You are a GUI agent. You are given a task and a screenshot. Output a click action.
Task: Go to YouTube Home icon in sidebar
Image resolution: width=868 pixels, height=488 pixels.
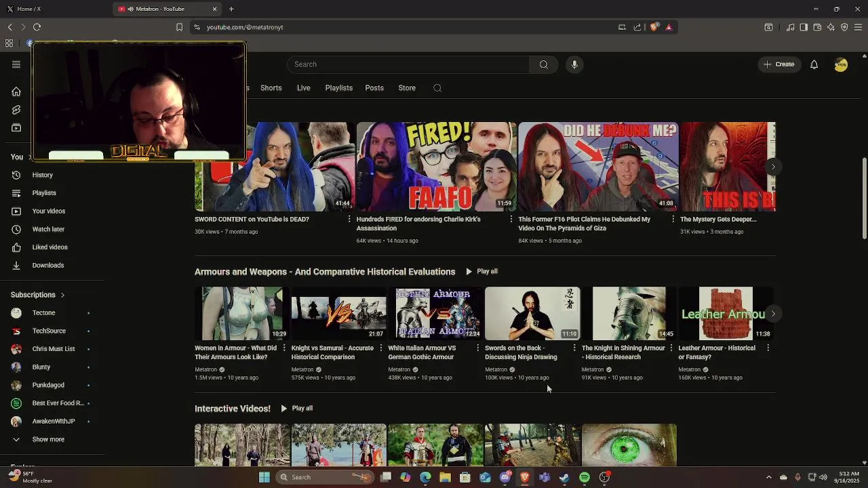[x=16, y=91]
